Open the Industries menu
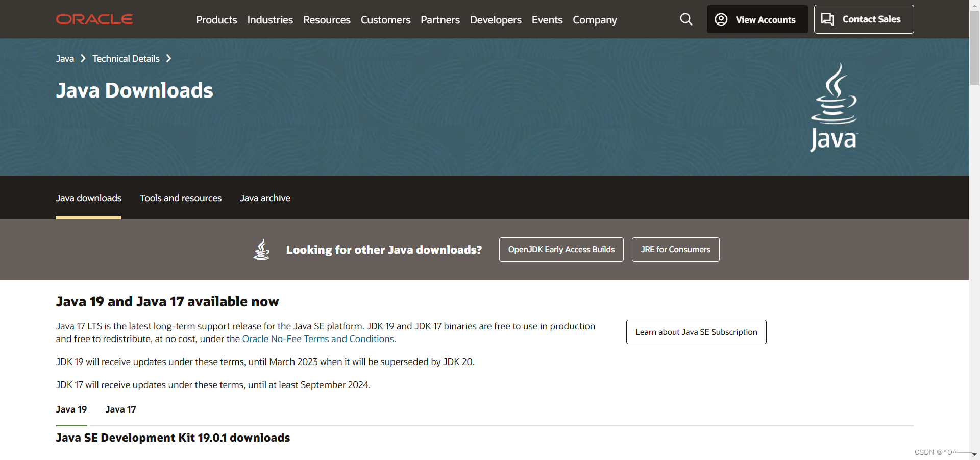 click(270, 20)
